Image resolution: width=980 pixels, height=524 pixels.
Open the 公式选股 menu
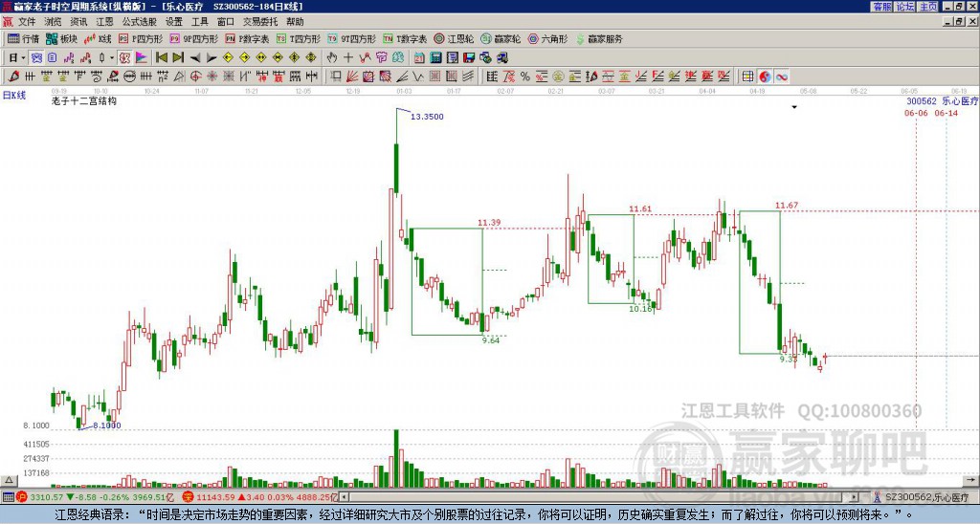(x=140, y=22)
